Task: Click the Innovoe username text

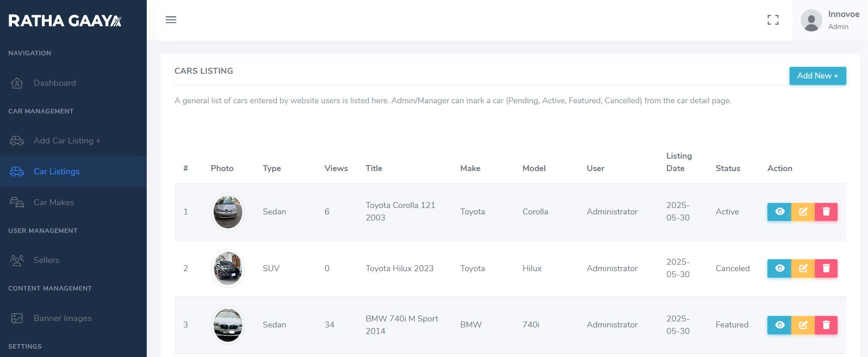Action: click(844, 14)
